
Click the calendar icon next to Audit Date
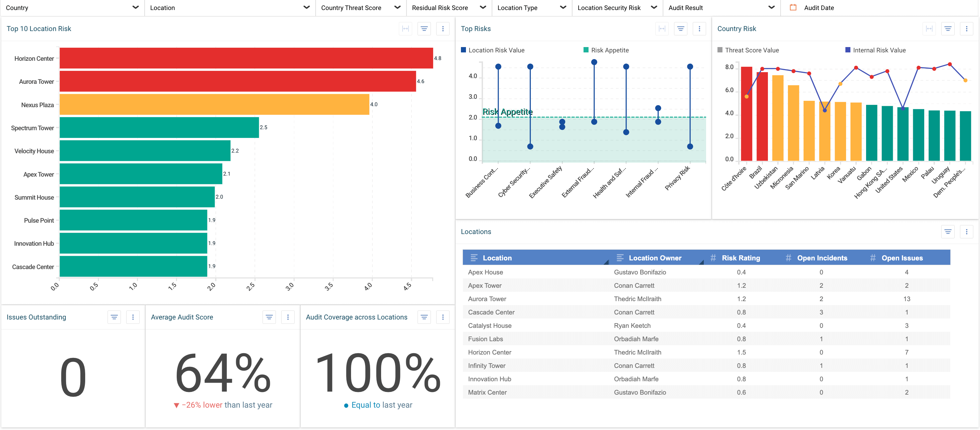(793, 8)
